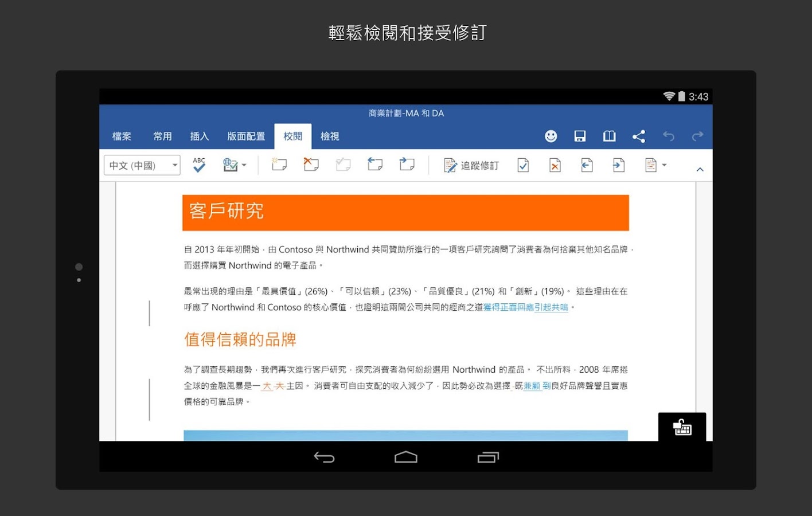This screenshot has height=516, width=812.
Task: Show the on-screen keyboard
Action: 682,427
